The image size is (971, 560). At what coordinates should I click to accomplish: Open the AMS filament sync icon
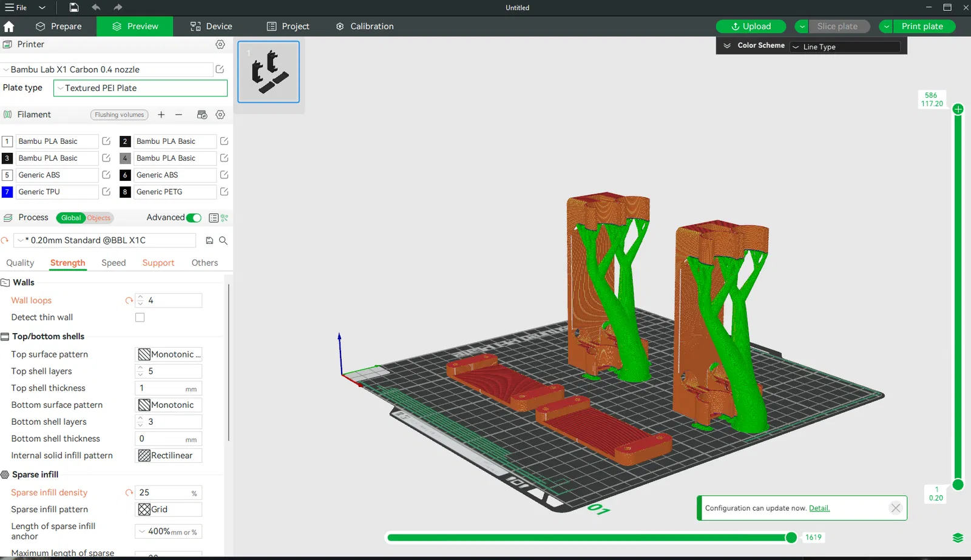coord(202,115)
